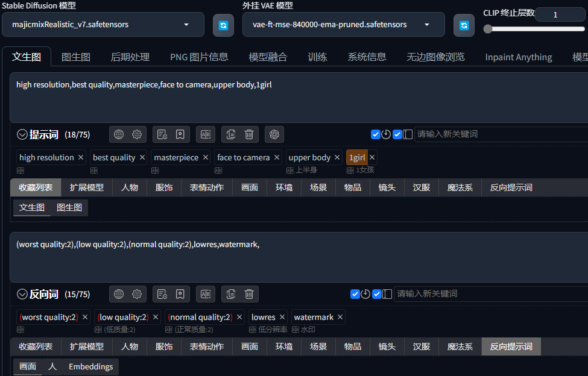Remove the 'masterpiece' tag

tap(206, 158)
